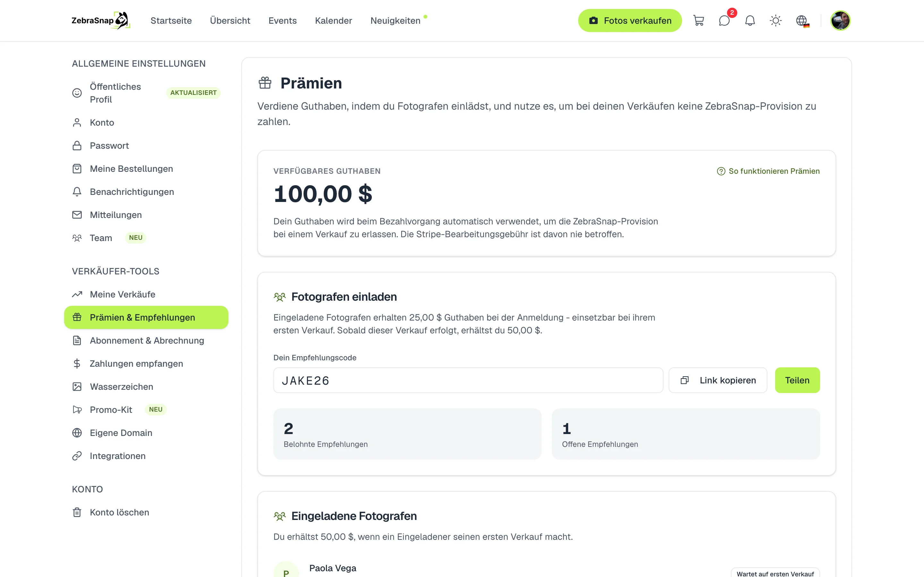Image resolution: width=924 pixels, height=577 pixels.
Task: Open Promo-Kit in sidebar
Action: point(146,410)
